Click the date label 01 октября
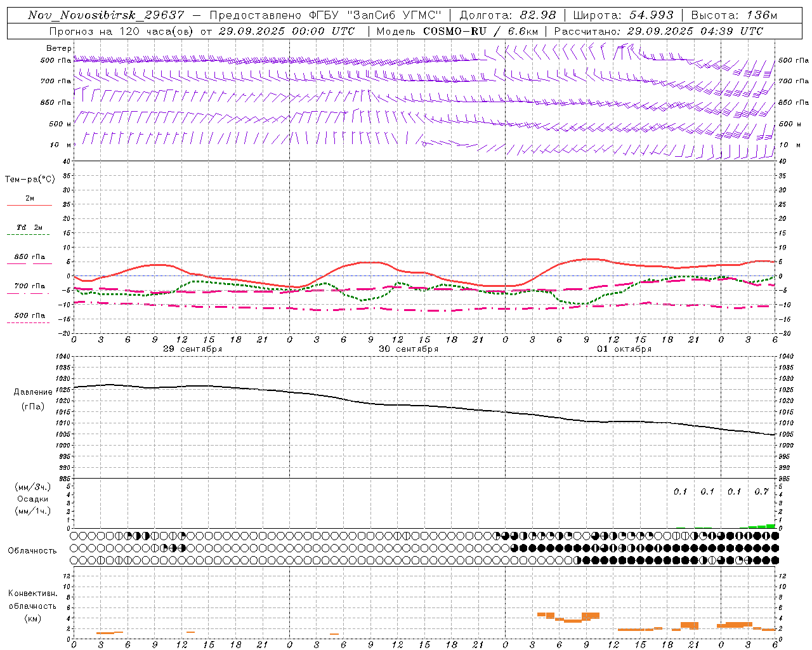Screen dimensions: 812x650 624,349
